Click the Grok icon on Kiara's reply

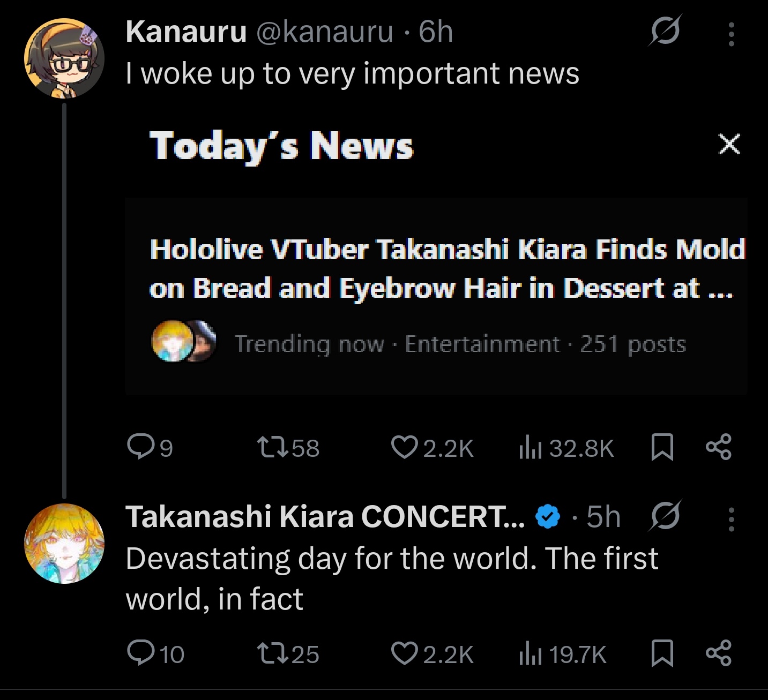tap(665, 517)
